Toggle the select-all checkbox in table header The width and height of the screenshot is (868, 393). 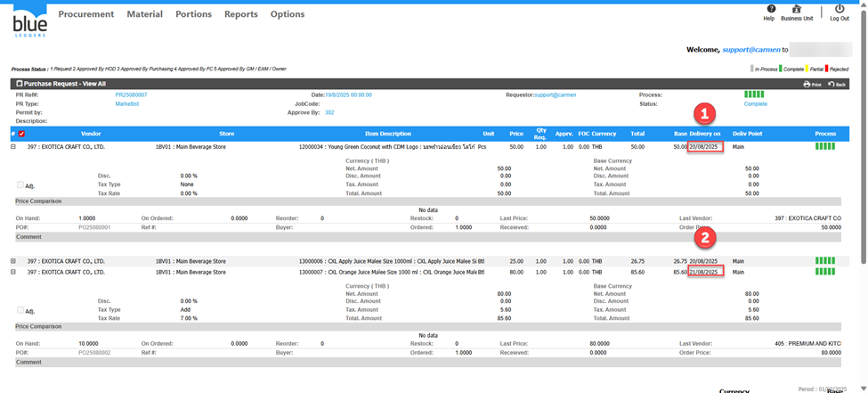22,134
